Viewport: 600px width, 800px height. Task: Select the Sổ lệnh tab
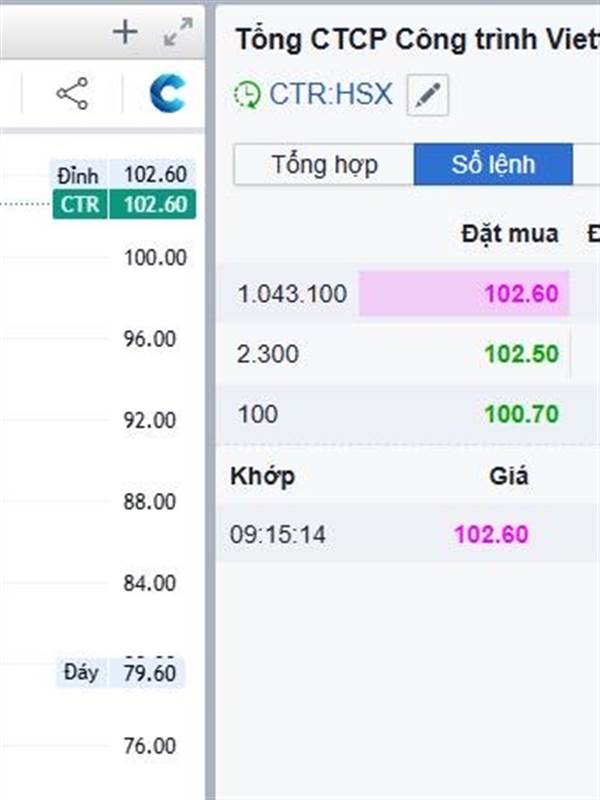click(493, 165)
